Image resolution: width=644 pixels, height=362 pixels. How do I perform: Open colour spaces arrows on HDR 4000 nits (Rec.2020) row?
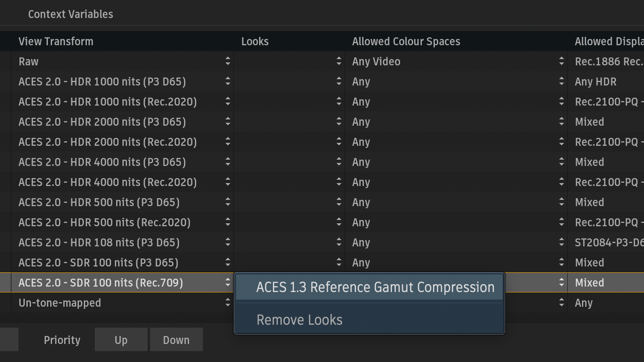tap(561, 182)
